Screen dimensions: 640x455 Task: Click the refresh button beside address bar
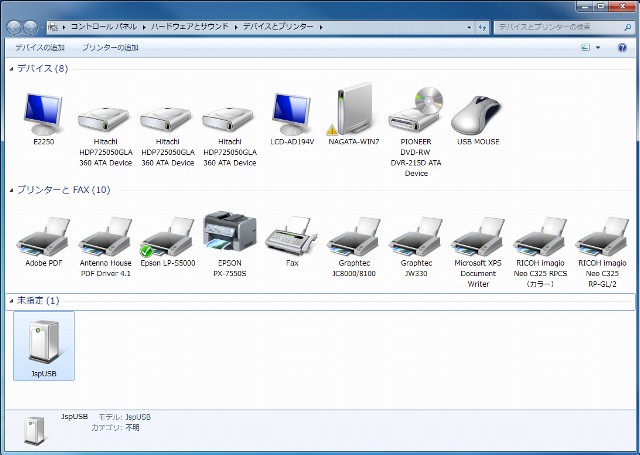click(482, 27)
